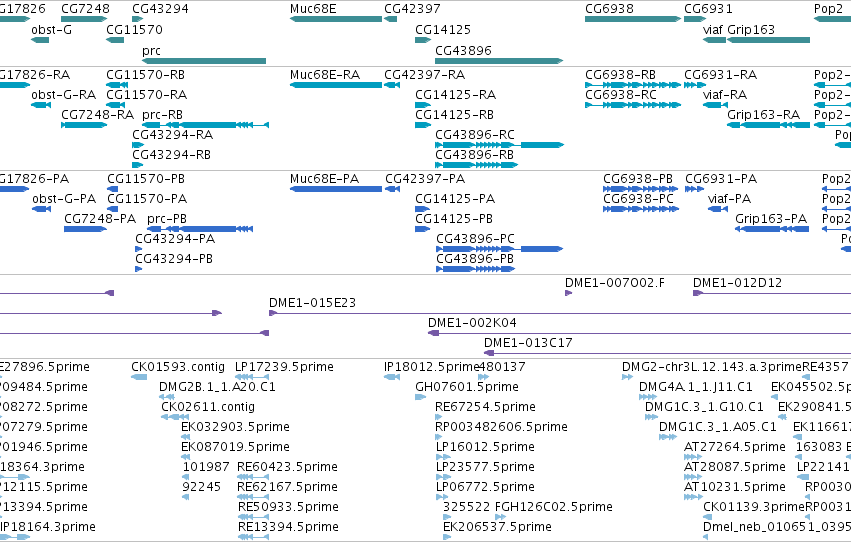Click the CG6938-RC transcript label
The image size is (851, 542).
click(621, 95)
